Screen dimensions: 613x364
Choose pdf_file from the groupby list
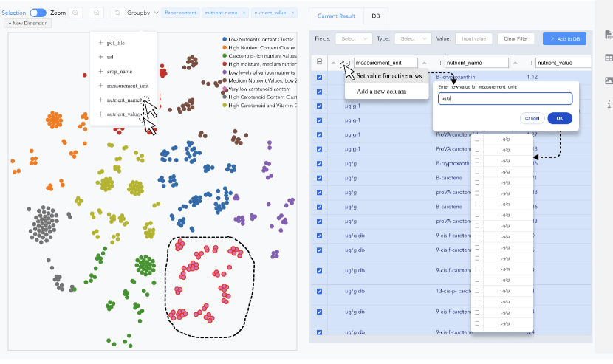116,43
